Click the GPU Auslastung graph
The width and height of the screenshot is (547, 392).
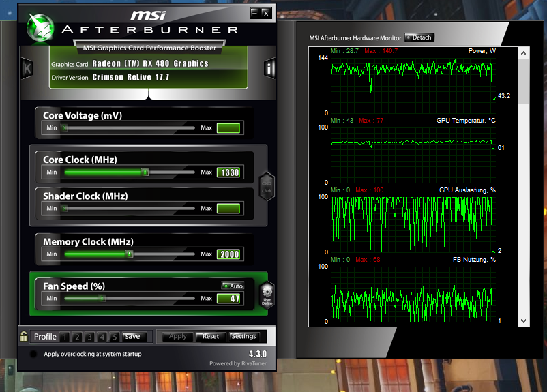(413, 224)
